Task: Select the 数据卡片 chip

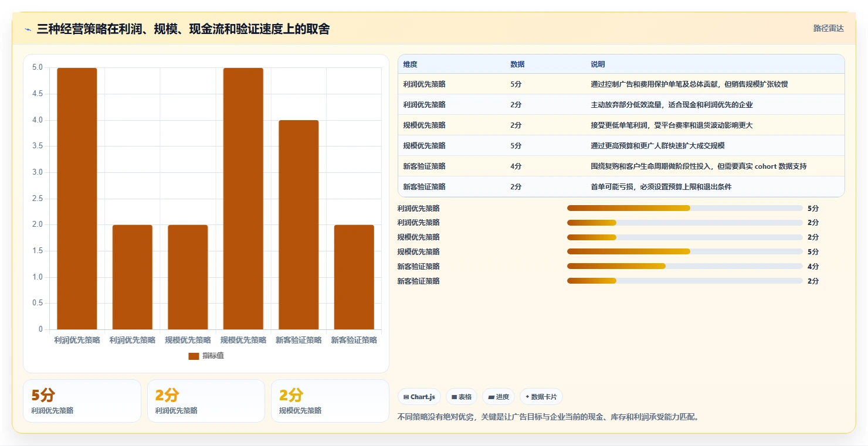Action: pyautogui.click(x=541, y=397)
